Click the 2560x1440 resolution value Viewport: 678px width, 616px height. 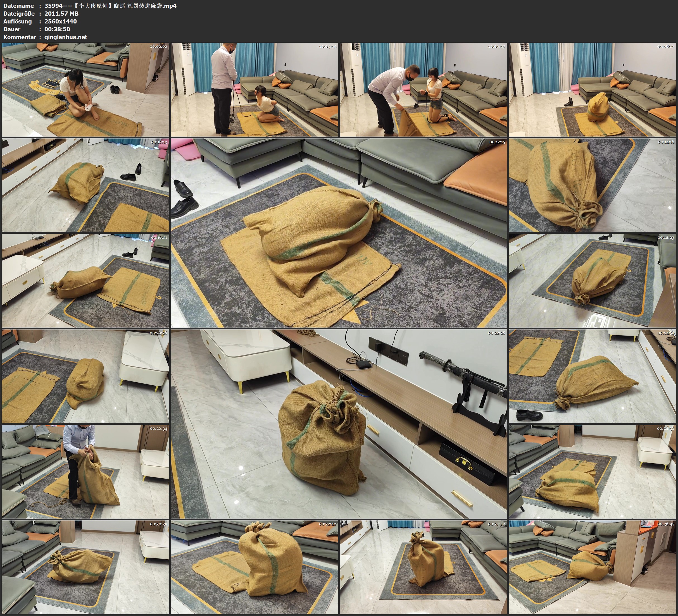[61, 21]
